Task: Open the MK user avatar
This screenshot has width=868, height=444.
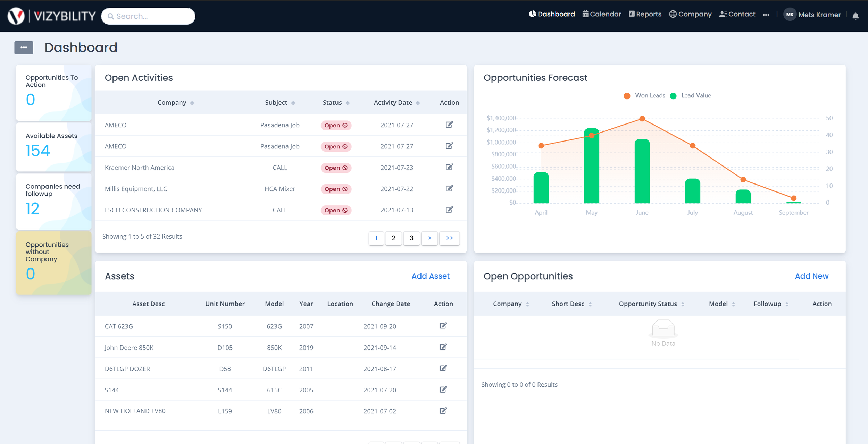Action: [790, 15]
